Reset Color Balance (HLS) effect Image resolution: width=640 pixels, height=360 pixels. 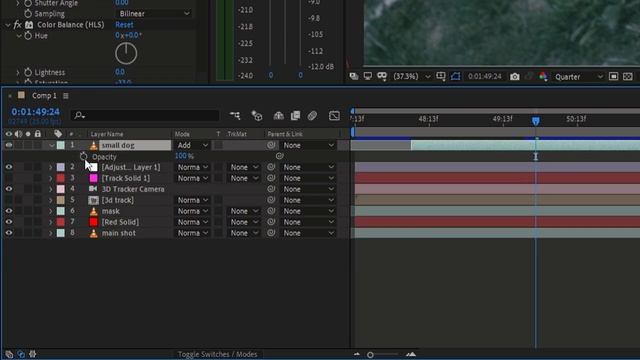(124, 25)
